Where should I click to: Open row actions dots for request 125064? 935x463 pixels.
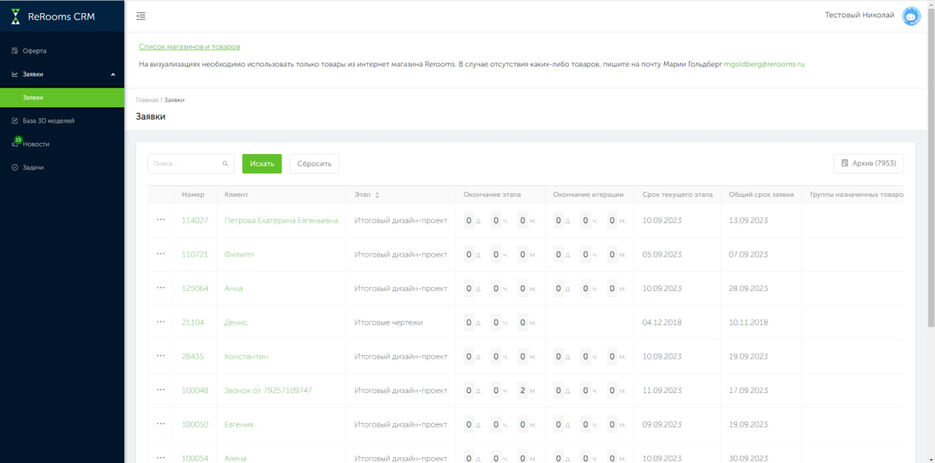tap(160, 288)
